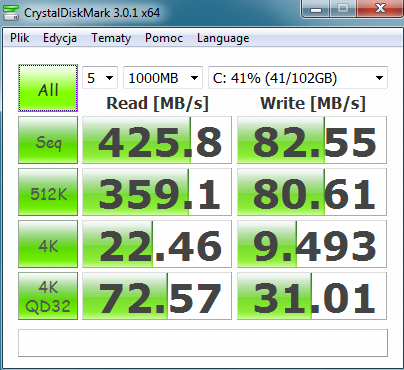Click the Seq write result 82.55

[312, 140]
